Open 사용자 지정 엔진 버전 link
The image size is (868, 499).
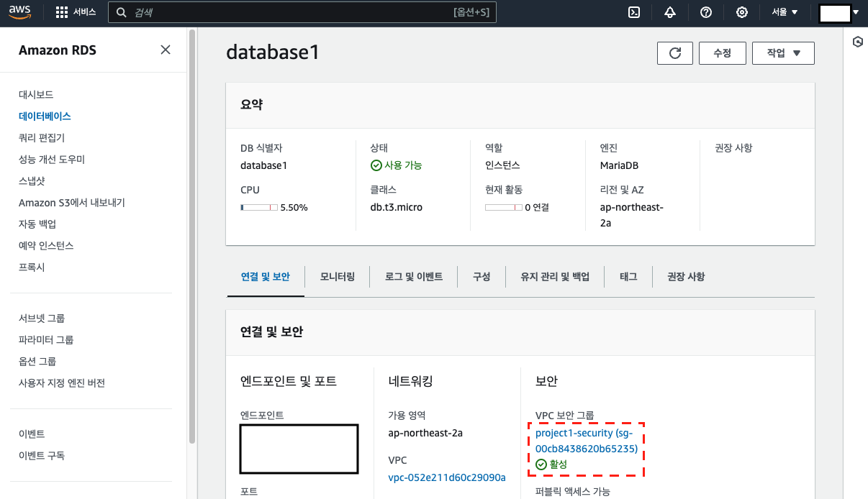(62, 383)
